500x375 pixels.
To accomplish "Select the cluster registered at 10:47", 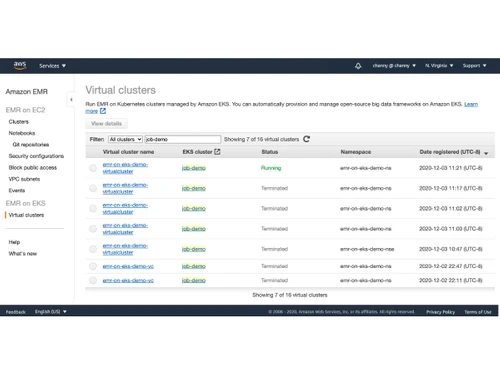I will [x=93, y=249].
